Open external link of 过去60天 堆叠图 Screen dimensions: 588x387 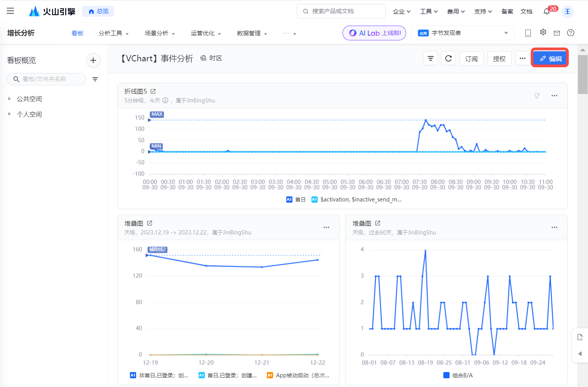tap(378, 223)
